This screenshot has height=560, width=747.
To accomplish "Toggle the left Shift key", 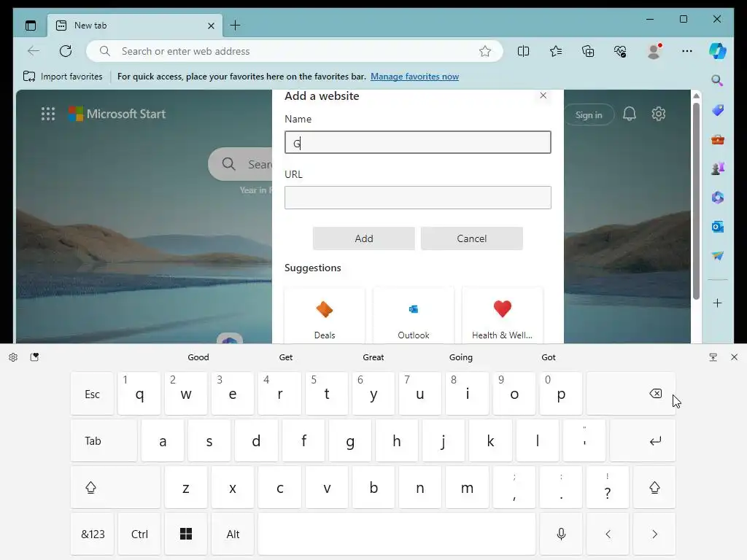I will (x=115, y=487).
